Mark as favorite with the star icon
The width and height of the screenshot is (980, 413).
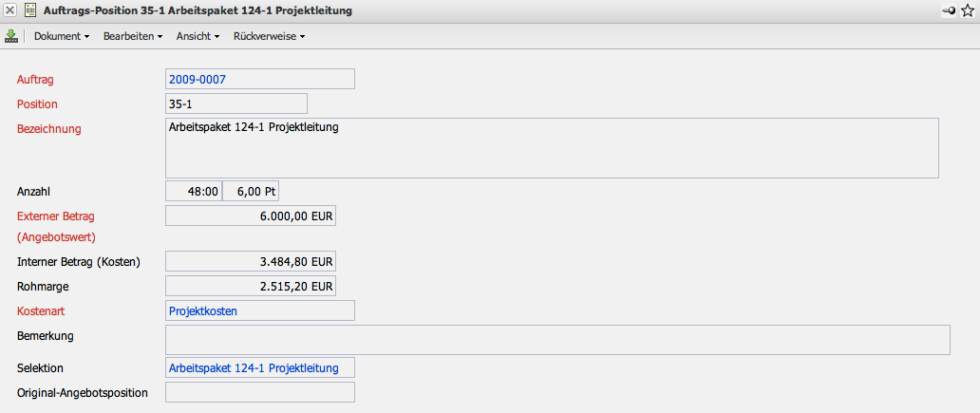pos(968,10)
